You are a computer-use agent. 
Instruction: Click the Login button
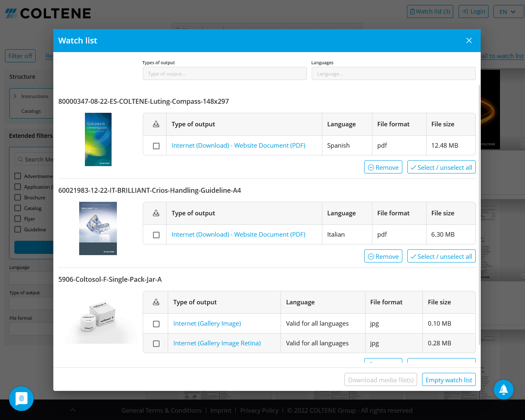coord(474,11)
